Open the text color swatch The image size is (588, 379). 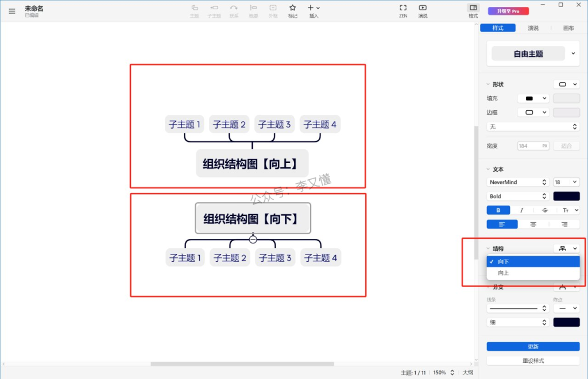pyautogui.click(x=566, y=196)
